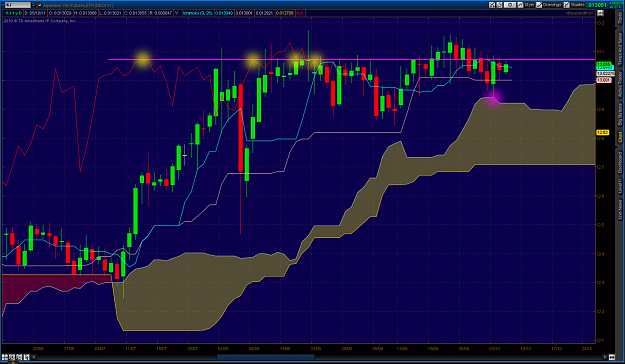Click the 01/08 date label on time axis
This screenshot has width=625, height=364.
pyautogui.click(x=223, y=348)
